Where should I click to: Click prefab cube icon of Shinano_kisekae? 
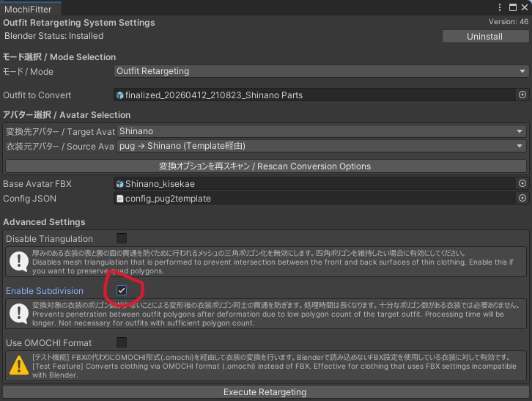tap(119, 184)
